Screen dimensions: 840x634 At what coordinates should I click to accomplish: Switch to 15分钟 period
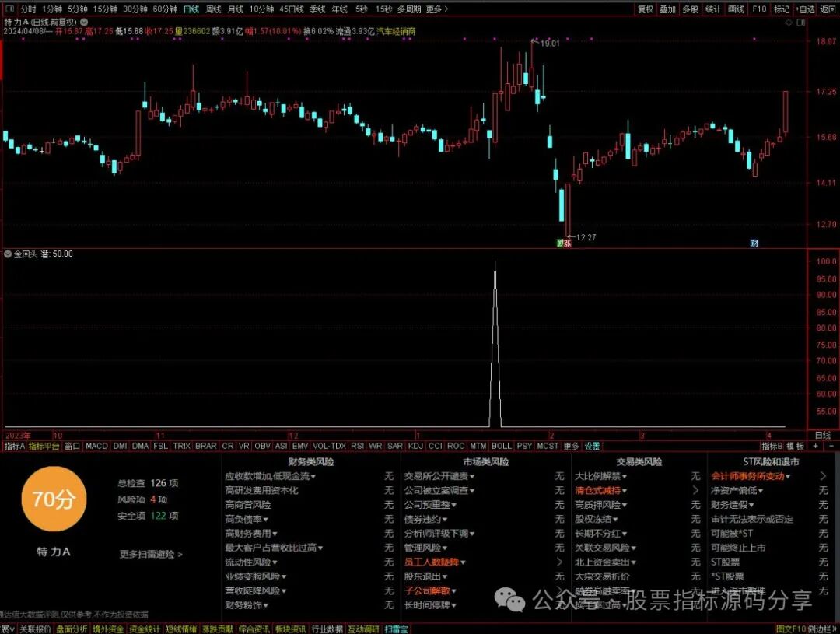coord(105,9)
